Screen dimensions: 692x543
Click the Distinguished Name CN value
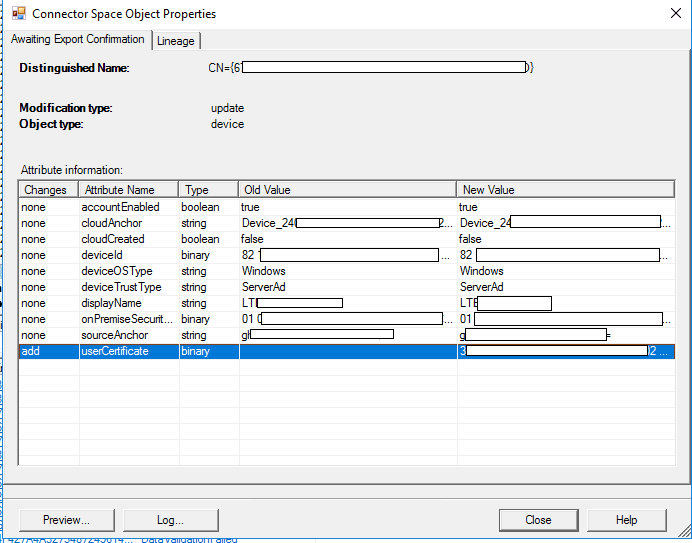[x=371, y=68]
